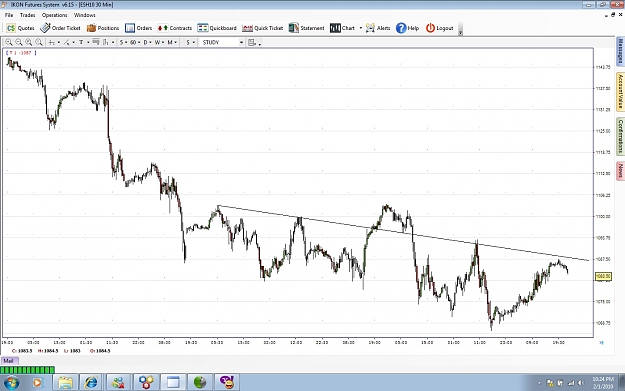Open the News side tab
Image resolution: width=625 pixels, height=391 pixels.
pos(620,171)
